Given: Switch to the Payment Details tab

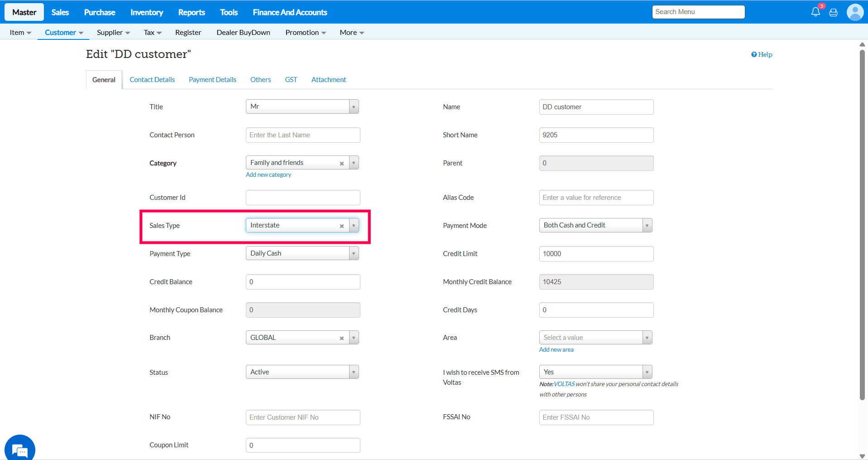Looking at the screenshot, I should [212, 80].
